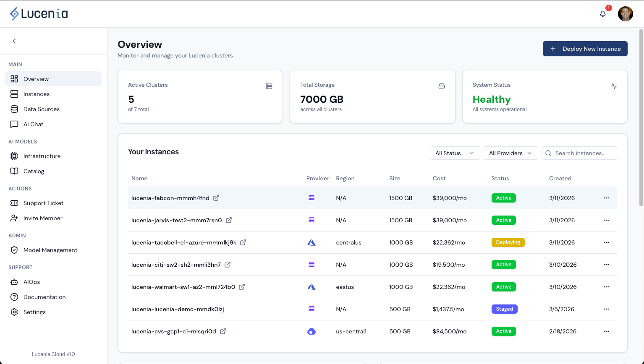Open actions menu for lucenia-fabcon-mmmh4fnd row
This screenshot has width=644, height=364.
pos(606,198)
